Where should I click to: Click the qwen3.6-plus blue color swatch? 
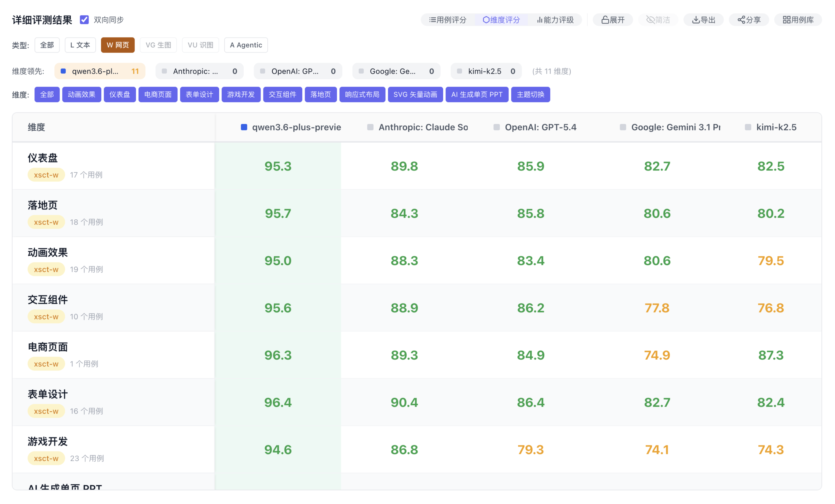coord(244,127)
